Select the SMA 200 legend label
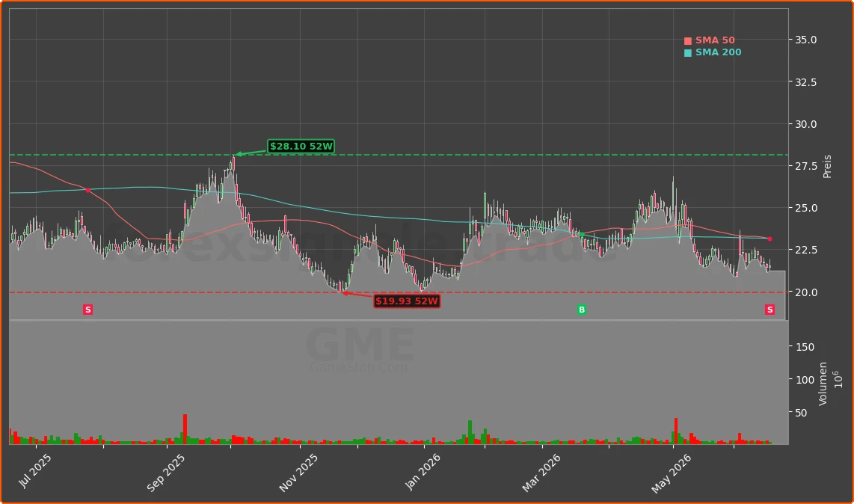Screen dimensions: 854x504 719,52
